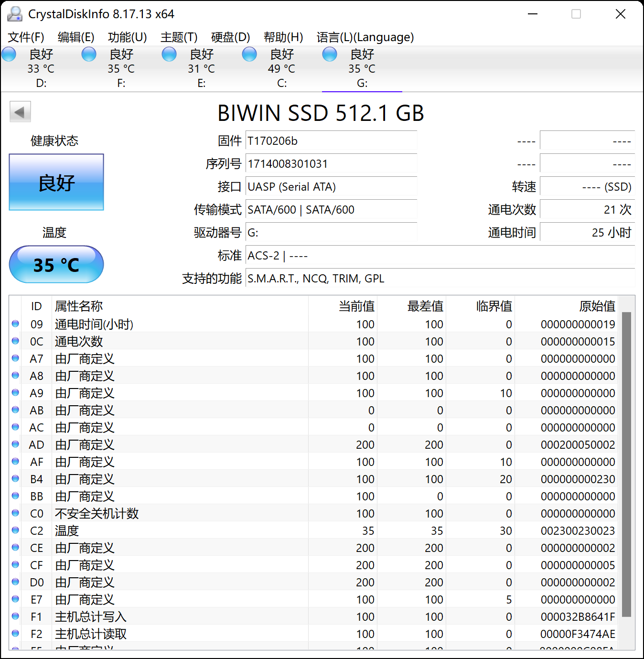Click the health orb above drive G:
The height and width of the screenshot is (659, 644).
[x=330, y=54]
